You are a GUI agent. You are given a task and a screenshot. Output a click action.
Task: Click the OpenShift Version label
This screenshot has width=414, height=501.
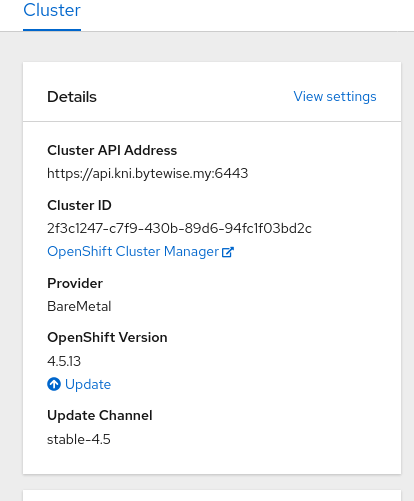(x=107, y=337)
